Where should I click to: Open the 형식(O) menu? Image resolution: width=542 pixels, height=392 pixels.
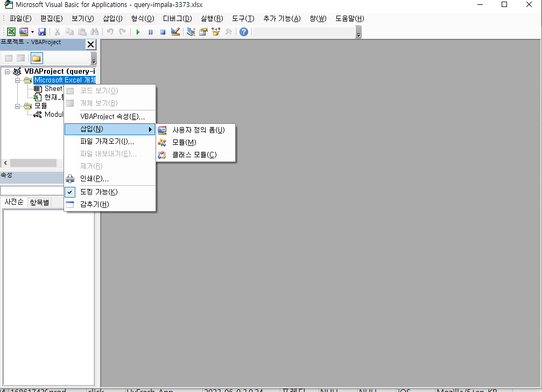point(143,18)
